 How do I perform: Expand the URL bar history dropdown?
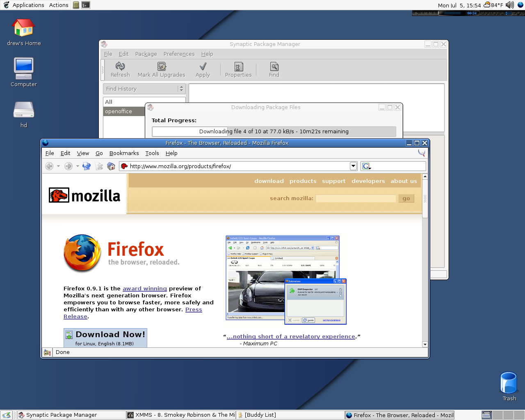[353, 166]
